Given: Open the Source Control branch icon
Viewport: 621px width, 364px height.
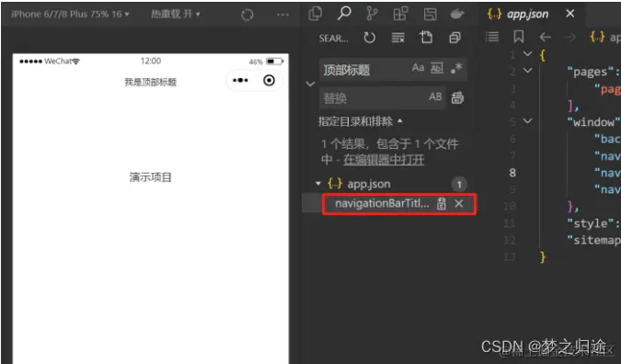Looking at the screenshot, I should tap(372, 14).
